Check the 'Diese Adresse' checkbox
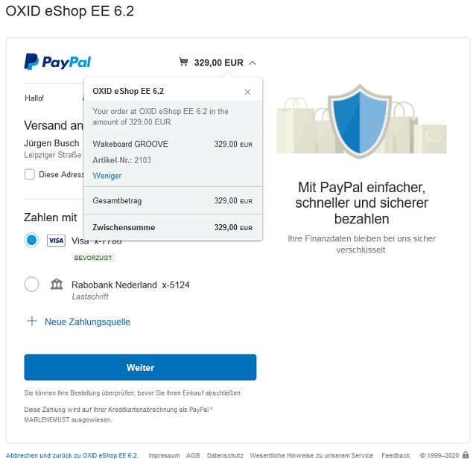 30,174
